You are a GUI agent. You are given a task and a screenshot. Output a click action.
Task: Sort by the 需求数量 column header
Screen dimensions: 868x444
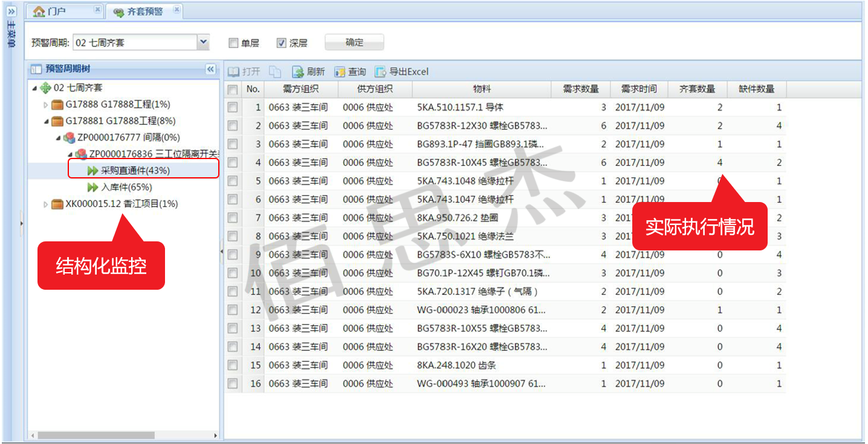pyautogui.click(x=581, y=90)
